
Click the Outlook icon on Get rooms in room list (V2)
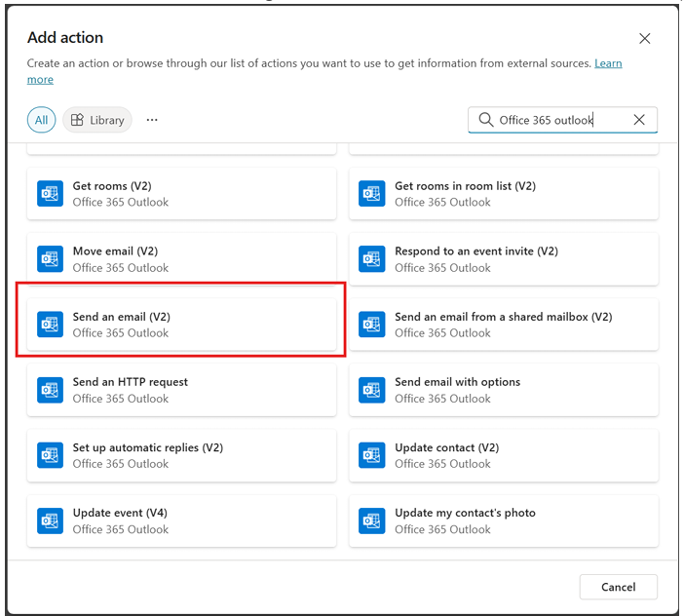(x=371, y=194)
